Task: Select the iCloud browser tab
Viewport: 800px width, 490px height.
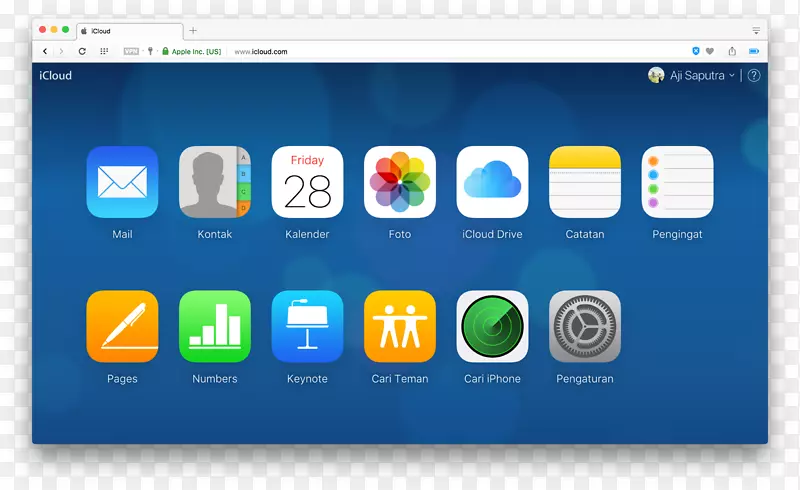Action: point(130,31)
